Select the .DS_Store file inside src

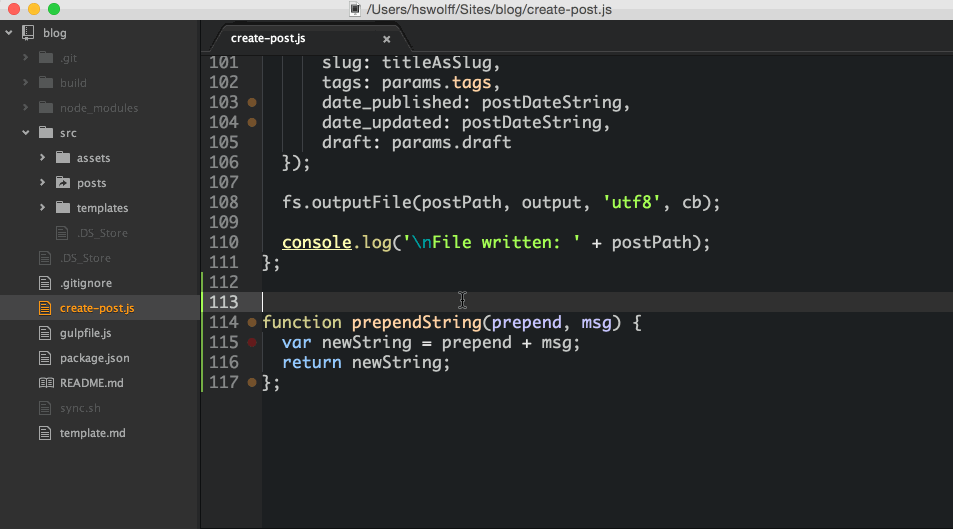pyautogui.click(x=102, y=233)
